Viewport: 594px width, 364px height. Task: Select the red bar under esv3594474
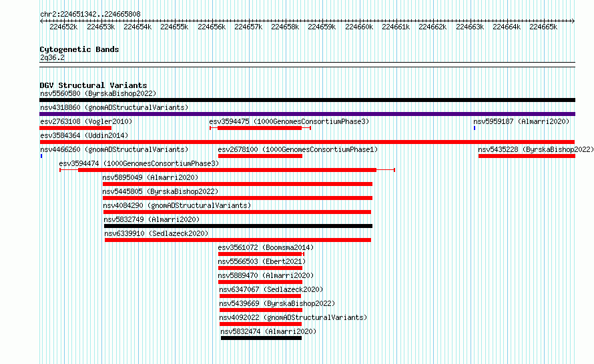click(228, 170)
